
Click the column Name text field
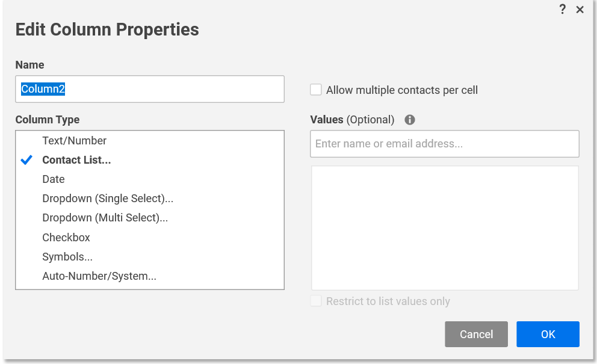(149, 89)
